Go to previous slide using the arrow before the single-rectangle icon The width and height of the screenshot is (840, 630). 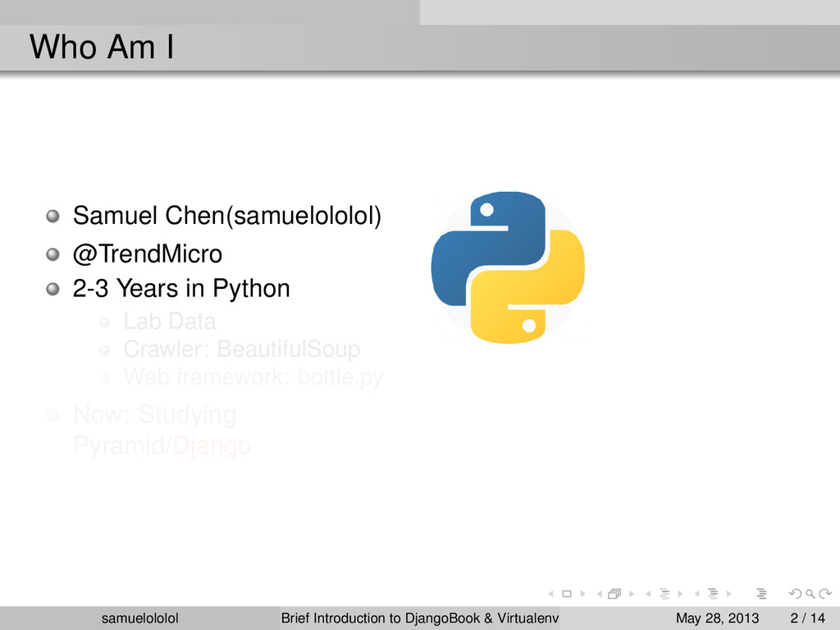[550, 594]
